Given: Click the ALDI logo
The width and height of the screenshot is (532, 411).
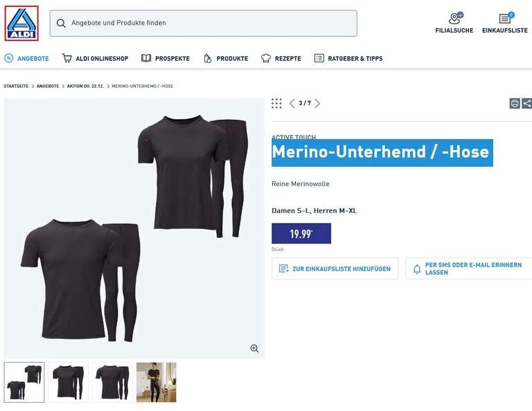Looking at the screenshot, I should pyautogui.click(x=21, y=23).
